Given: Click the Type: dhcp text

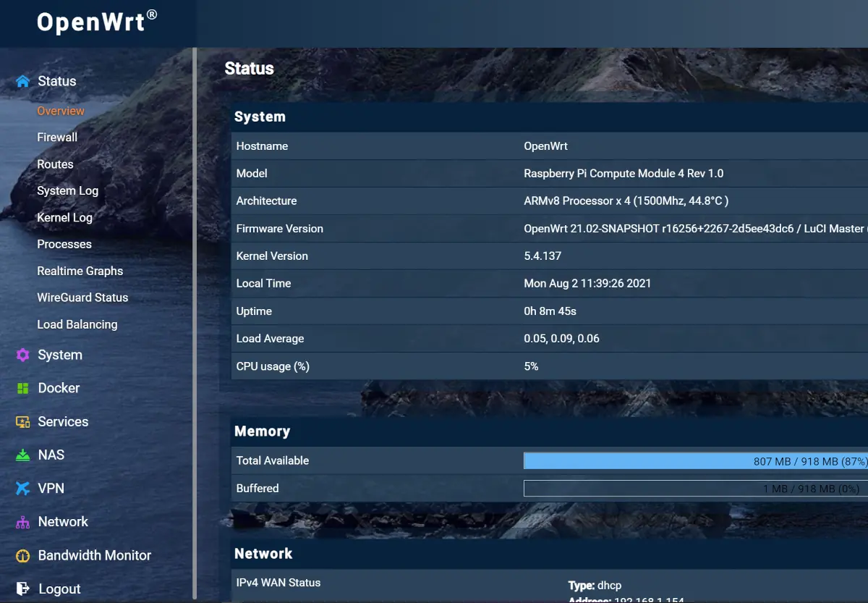Looking at the screenshot, I should click(x=595, y=586).
